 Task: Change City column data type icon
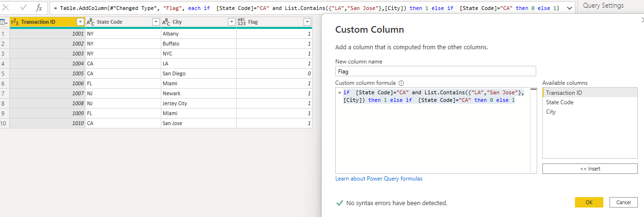click(x=166, y=22)
